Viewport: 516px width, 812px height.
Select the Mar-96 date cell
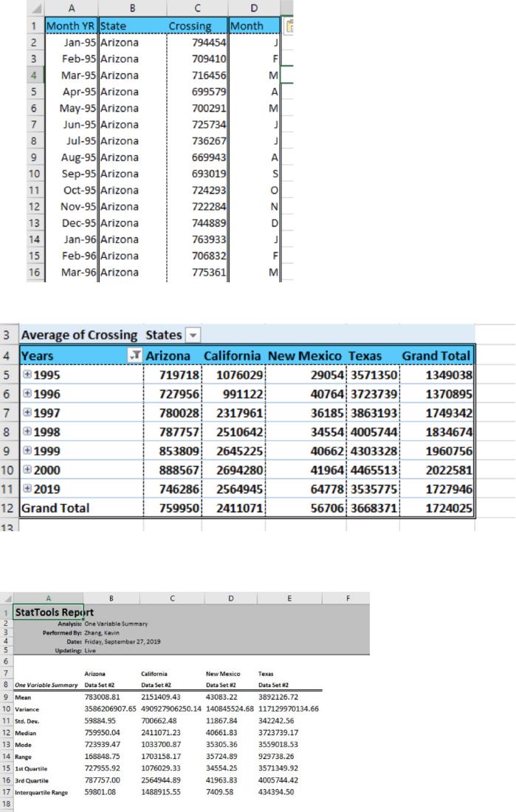[x=72, y=272]
